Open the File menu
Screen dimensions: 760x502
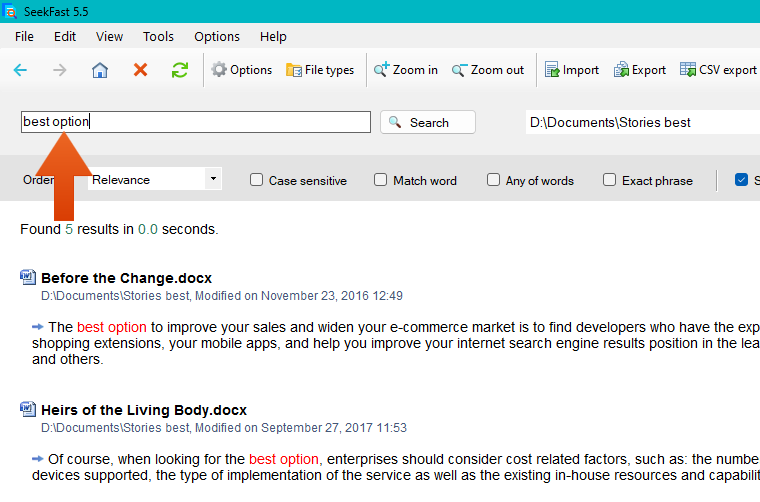tap(24, 36)
